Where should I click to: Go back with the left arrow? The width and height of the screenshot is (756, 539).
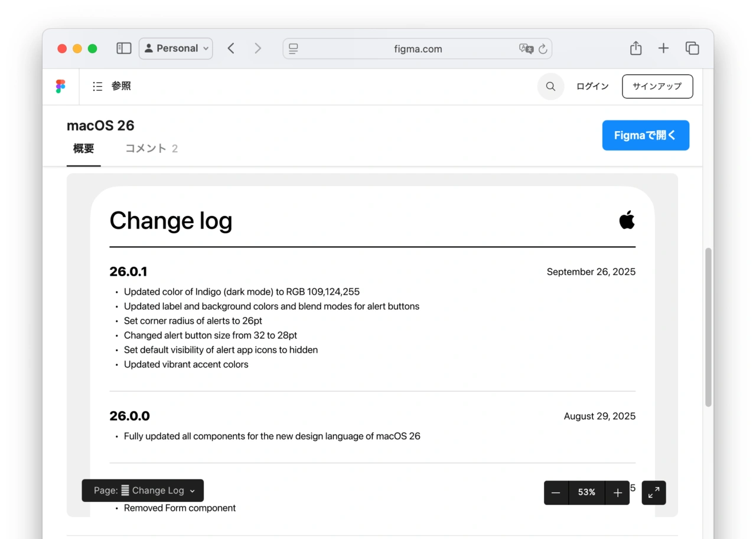[x=231, y=48]
